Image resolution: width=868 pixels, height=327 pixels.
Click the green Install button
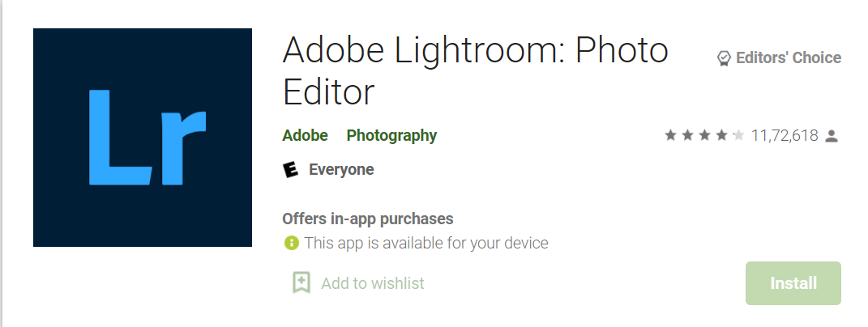(793, 283)
